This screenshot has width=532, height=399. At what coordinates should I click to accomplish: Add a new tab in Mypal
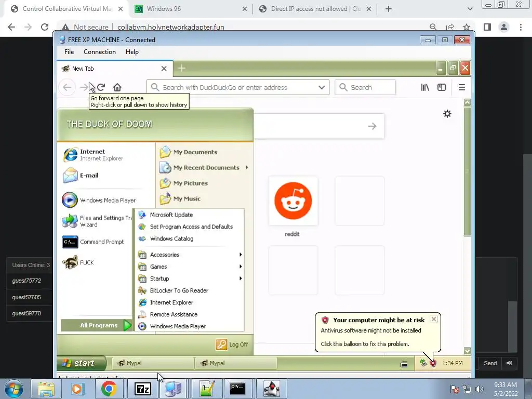[181, 68]
